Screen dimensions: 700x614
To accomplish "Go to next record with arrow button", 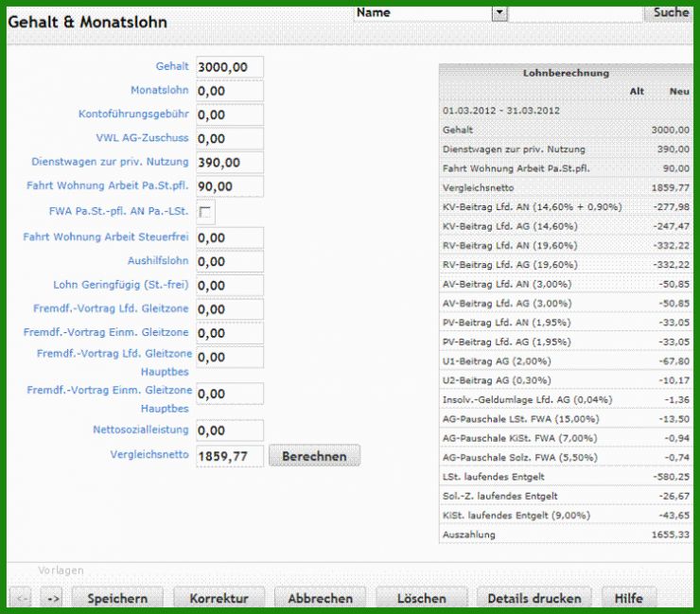I will (x=51, y=598).
